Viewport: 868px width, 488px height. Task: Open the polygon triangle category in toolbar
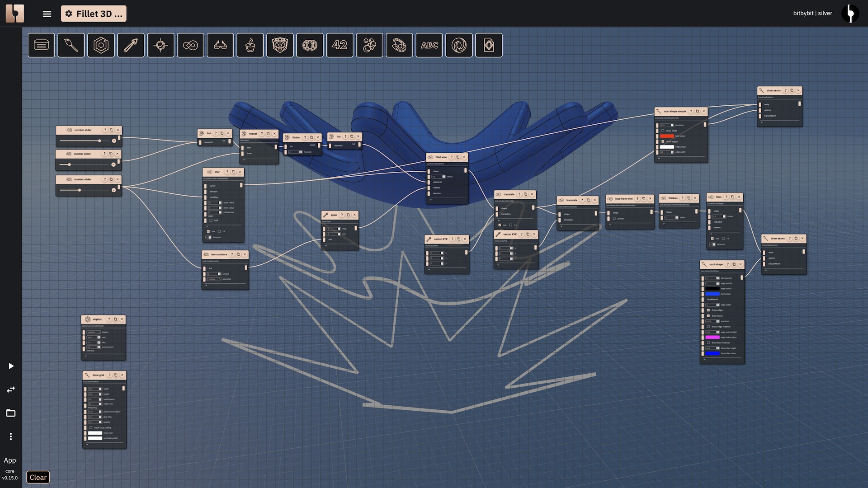coord(220,45)
